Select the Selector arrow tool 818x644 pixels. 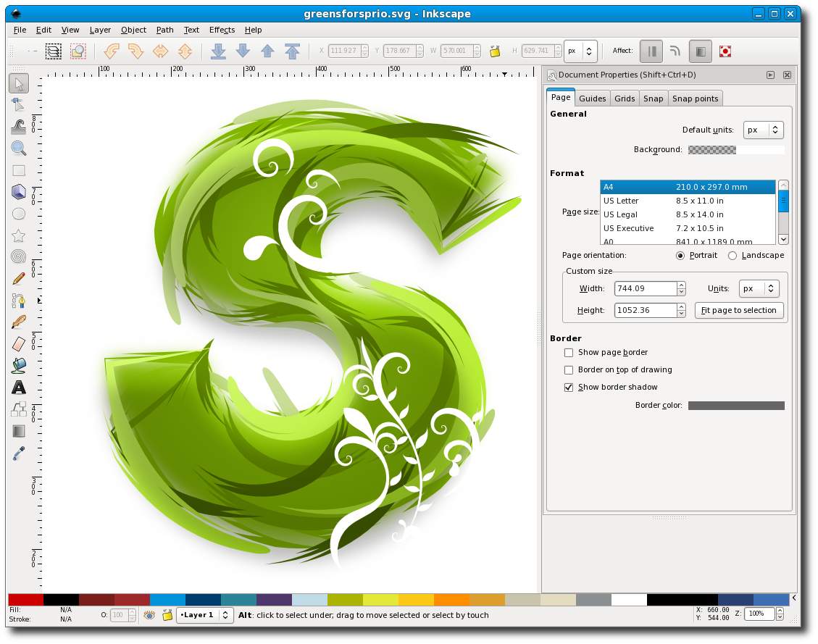tap(19, 83)
